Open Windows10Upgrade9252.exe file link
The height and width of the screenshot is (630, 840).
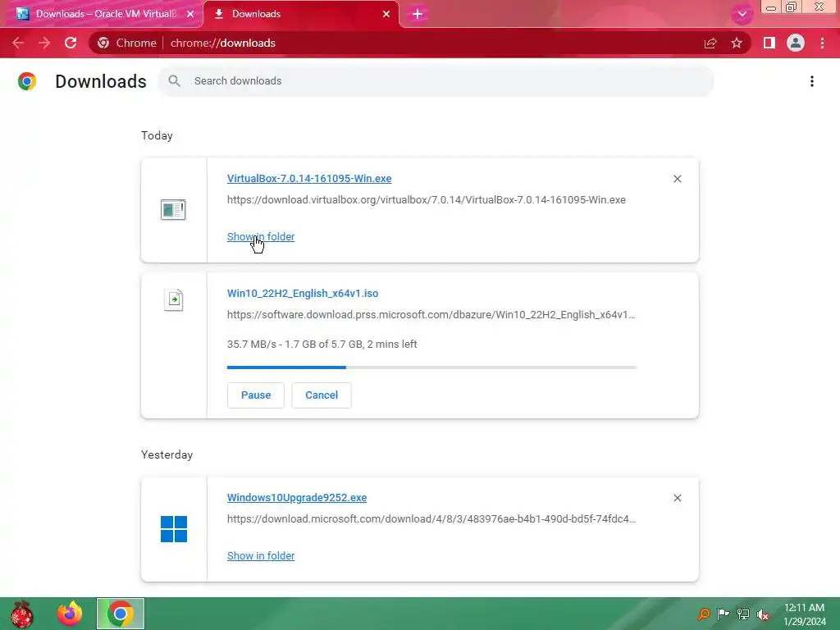pos(297,498)
